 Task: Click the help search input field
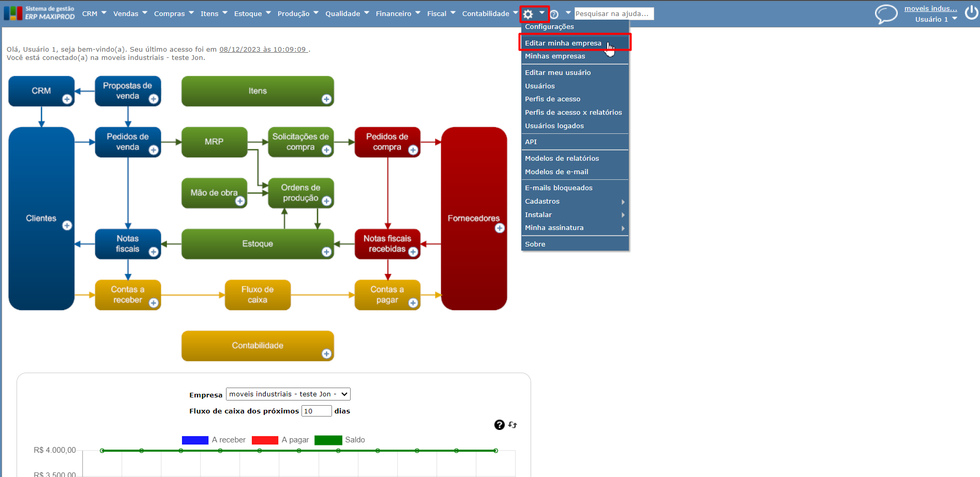coord(614,13)
